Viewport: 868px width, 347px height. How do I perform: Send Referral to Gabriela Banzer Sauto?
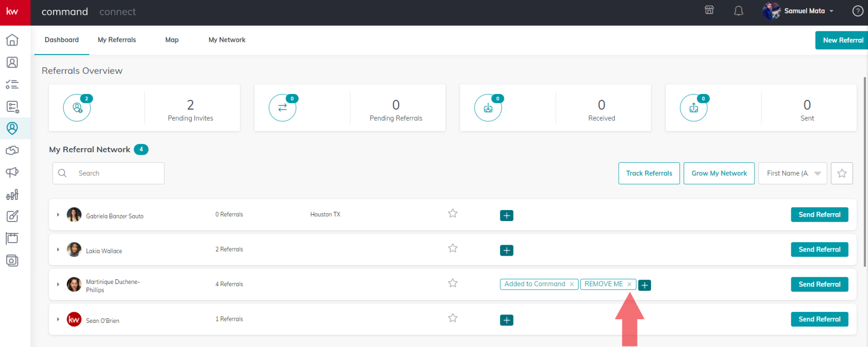819,215
